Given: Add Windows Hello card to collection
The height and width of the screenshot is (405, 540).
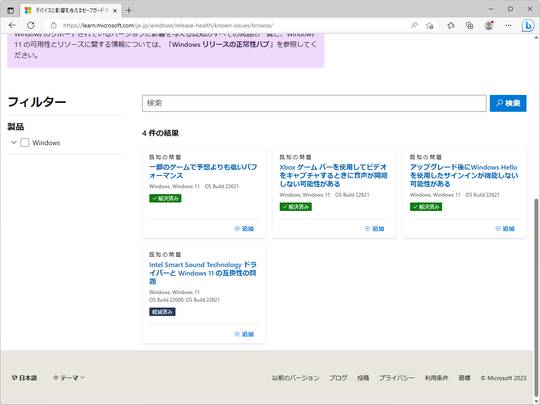Looking at the screenshot, I should (505, 228).
